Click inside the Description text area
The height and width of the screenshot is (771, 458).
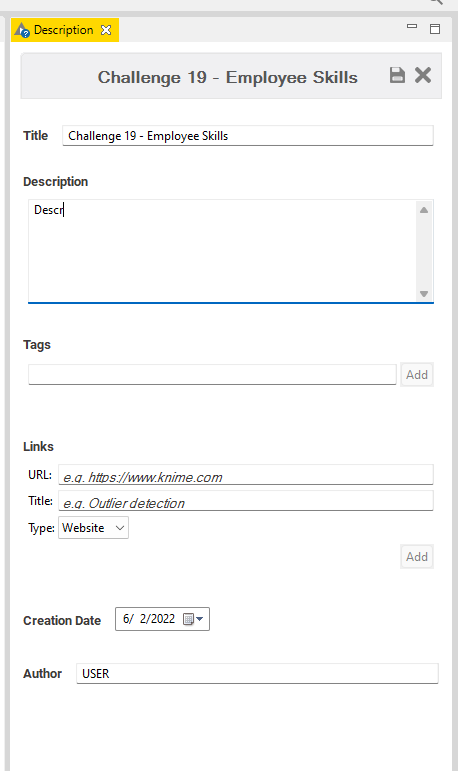point(222,251)
